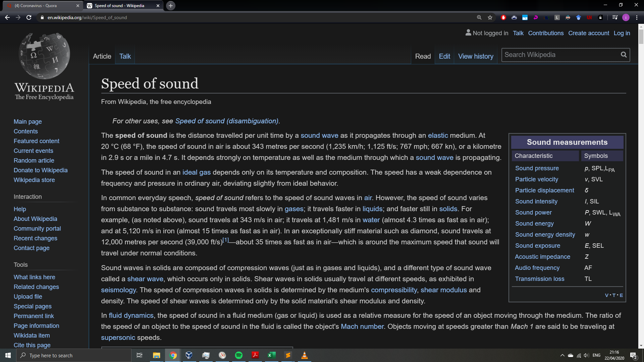Open the Random article page
644x362 pixels.
(34, 161)
